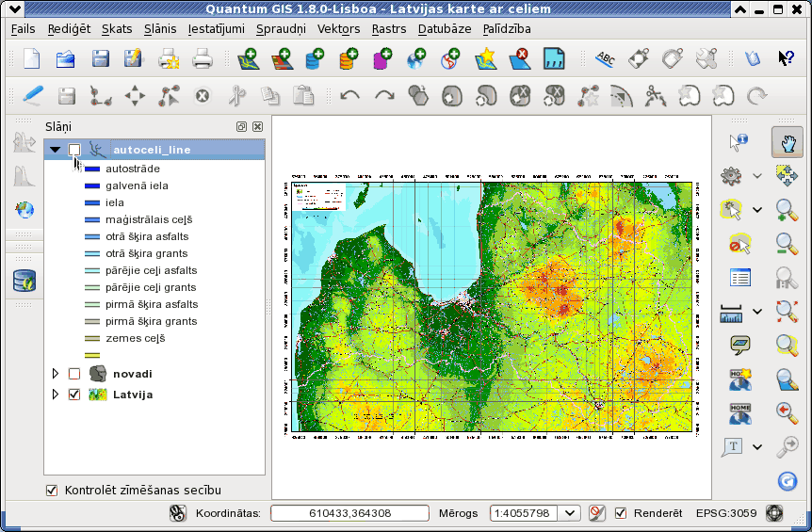Screen dimensions: 812x532
Task: Expand novadi layer tree
Action: (x=55, y=374)
